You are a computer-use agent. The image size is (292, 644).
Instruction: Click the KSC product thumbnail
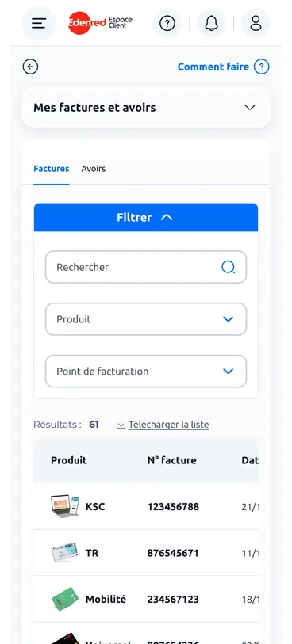(x=65, y=506)
